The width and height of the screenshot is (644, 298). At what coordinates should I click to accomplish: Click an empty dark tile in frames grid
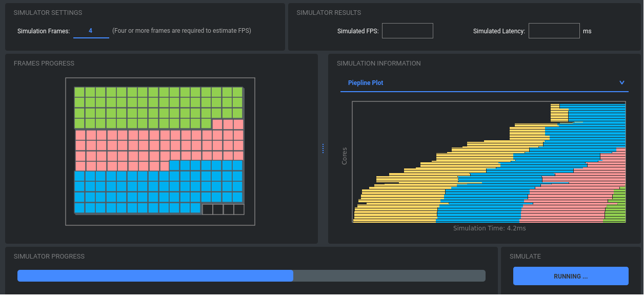click(x=218, y=209)
